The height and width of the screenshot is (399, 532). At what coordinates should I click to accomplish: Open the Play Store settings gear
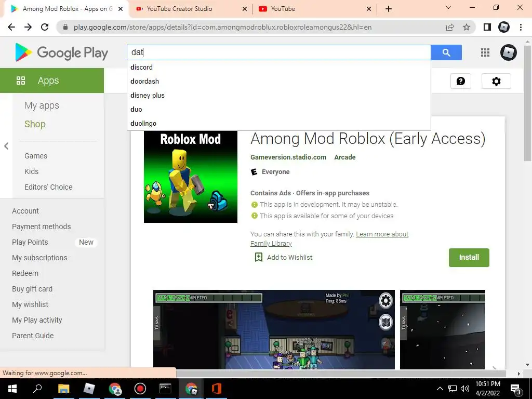496,81
